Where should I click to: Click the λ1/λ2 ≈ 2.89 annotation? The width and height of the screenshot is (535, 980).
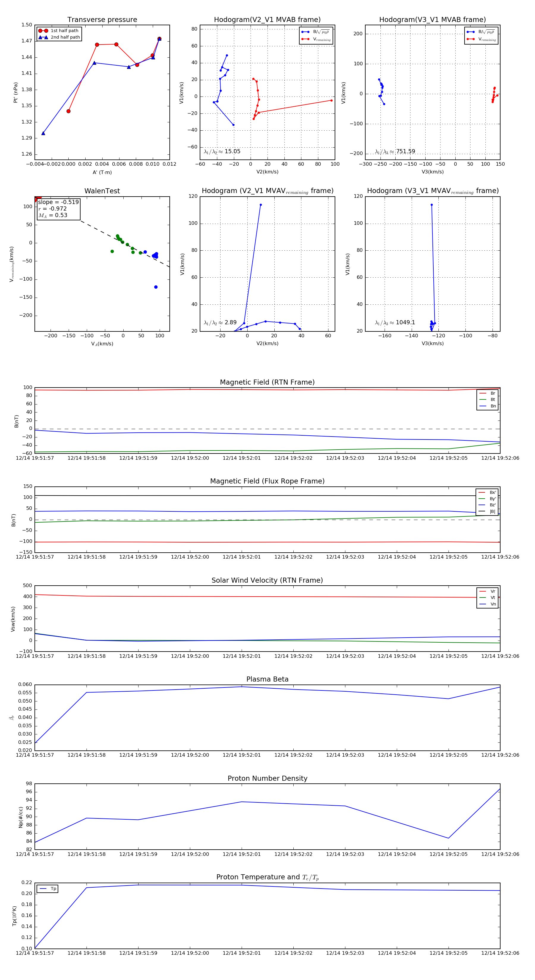click(220, 323)
